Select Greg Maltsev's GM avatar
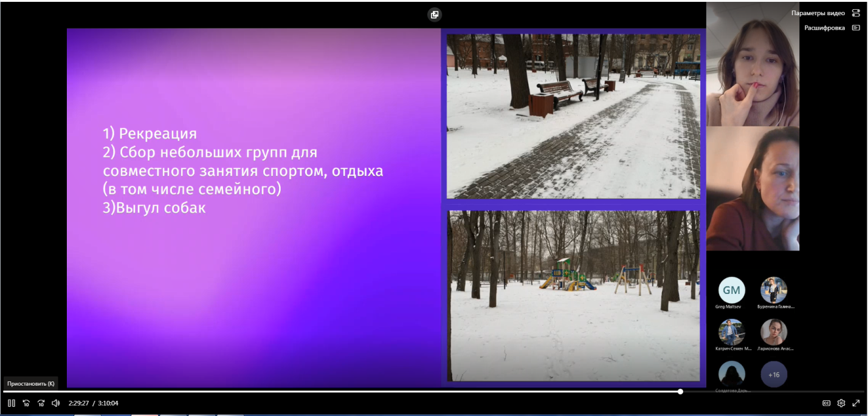This screenshot has height=416, width=868. pos(731,290)
